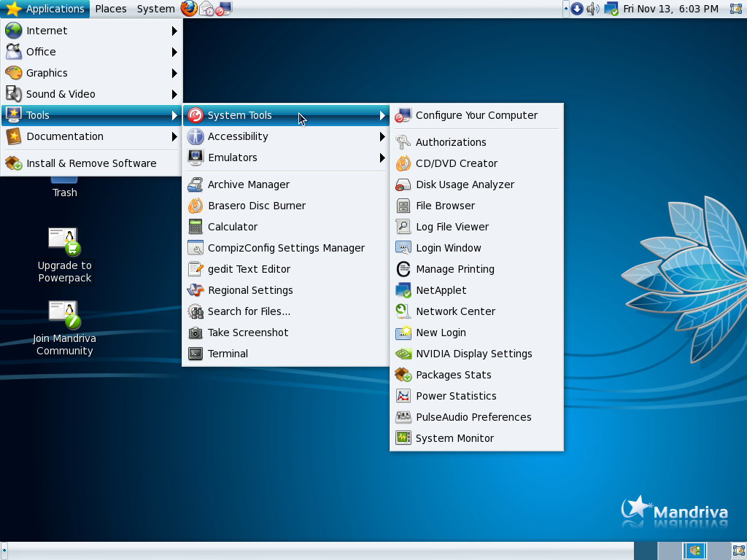
Task: Close the Applications menu via its label
Action: (55, 9)
